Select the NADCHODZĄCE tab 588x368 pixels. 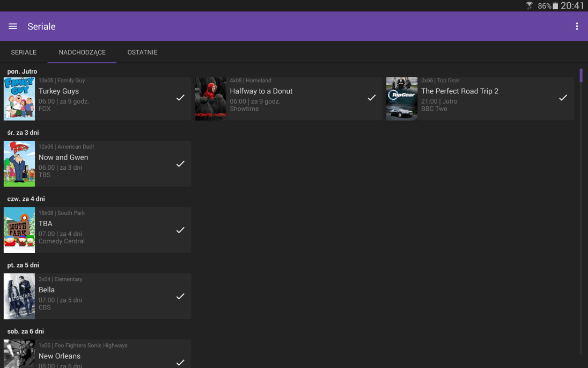pyautogui.click(x=82, y=52)
